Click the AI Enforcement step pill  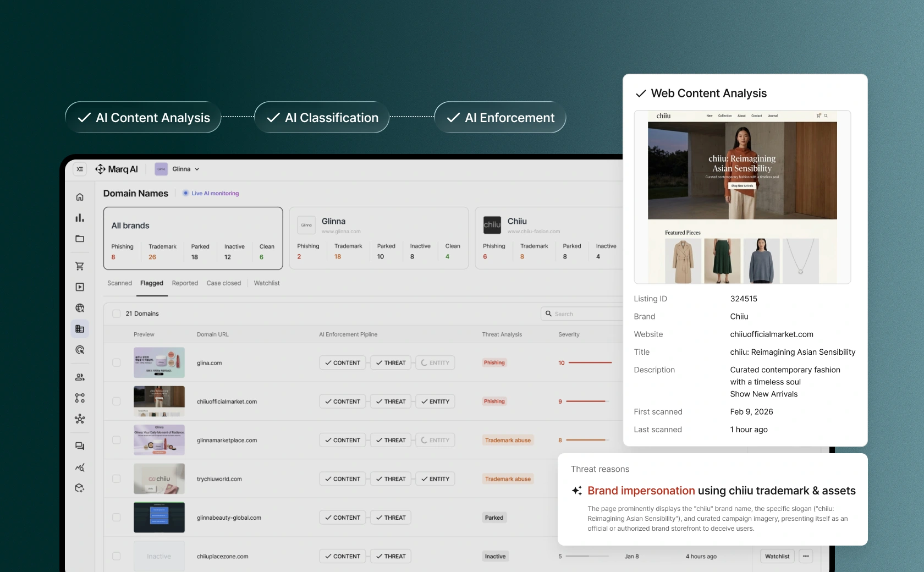point(500,117)
